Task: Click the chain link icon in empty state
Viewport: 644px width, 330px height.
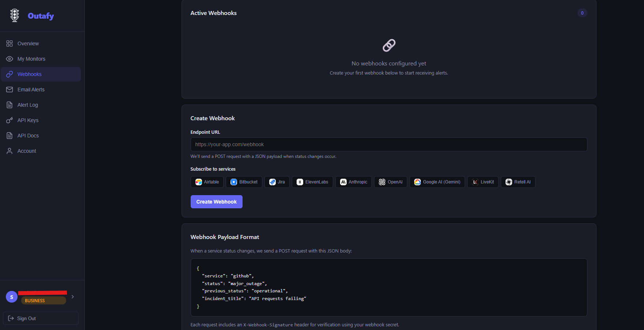Action: 389,45
